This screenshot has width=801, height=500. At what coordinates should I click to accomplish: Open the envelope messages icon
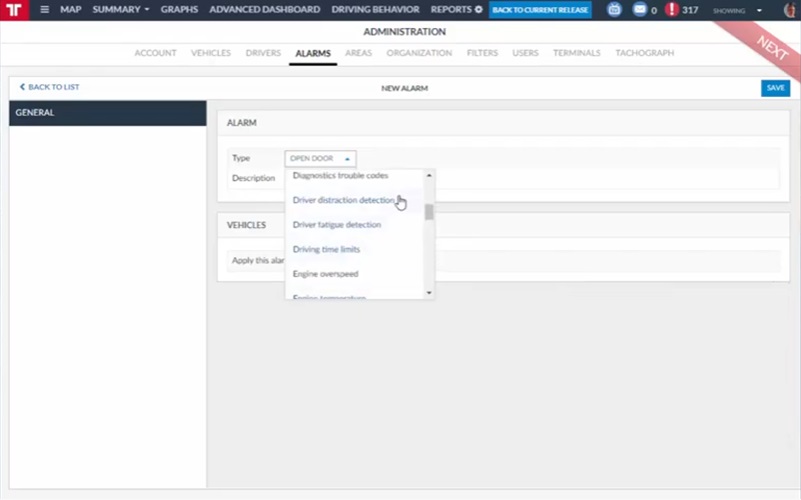[x=639, y=10]
